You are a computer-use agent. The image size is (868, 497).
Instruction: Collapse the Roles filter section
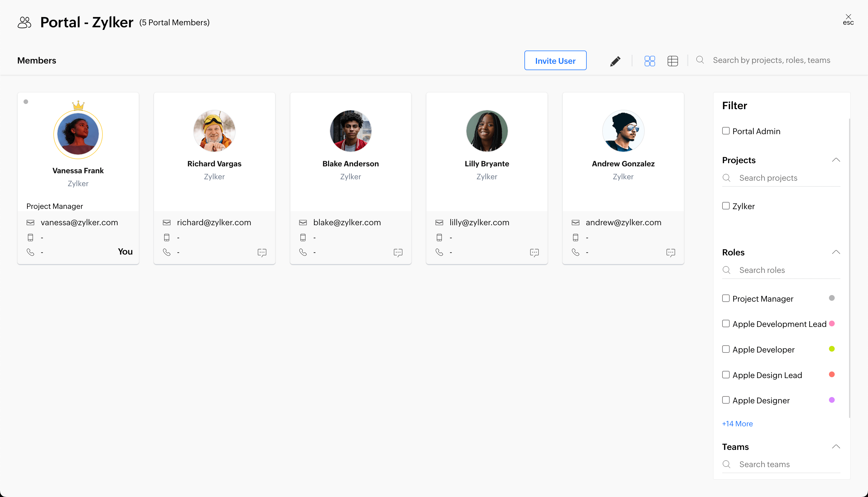836,252
